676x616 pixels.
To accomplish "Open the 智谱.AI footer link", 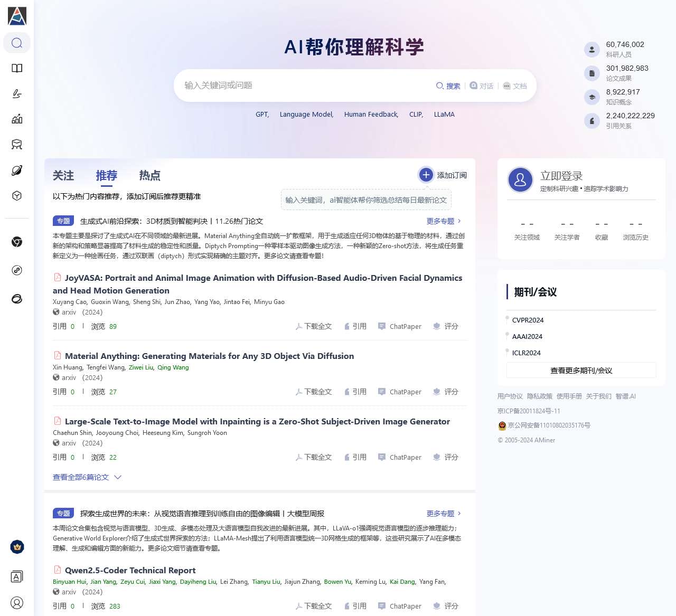I will [x=626, y=396].
